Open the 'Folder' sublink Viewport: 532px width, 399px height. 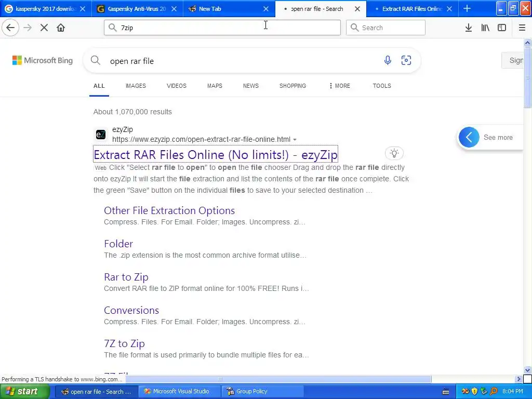pyautogui.click(x=118, y=244)
